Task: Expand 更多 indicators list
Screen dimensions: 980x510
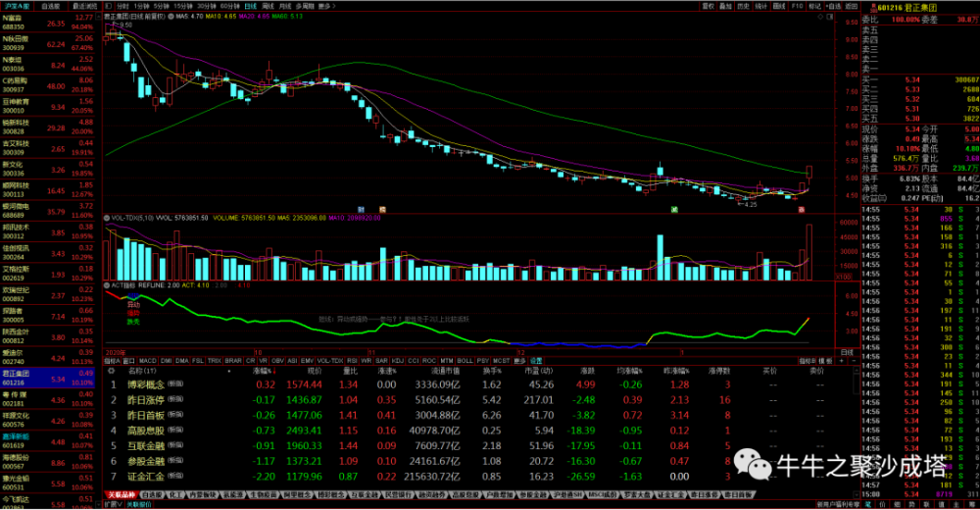Action: click(x=519, y=361)
